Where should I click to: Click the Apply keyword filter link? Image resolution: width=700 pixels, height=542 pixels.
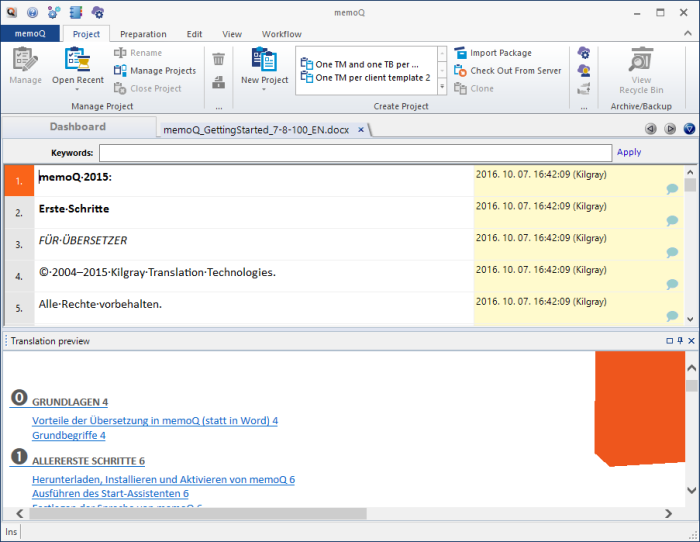629,153
